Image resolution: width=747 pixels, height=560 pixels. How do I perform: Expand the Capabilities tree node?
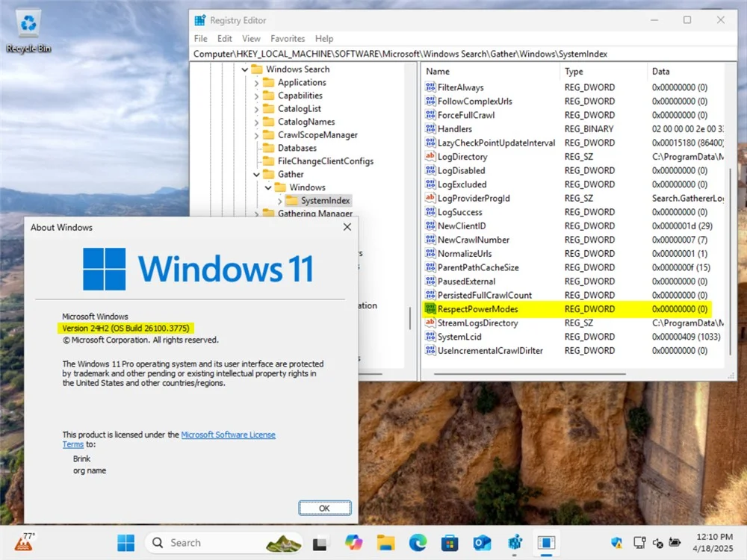(256, 96)
